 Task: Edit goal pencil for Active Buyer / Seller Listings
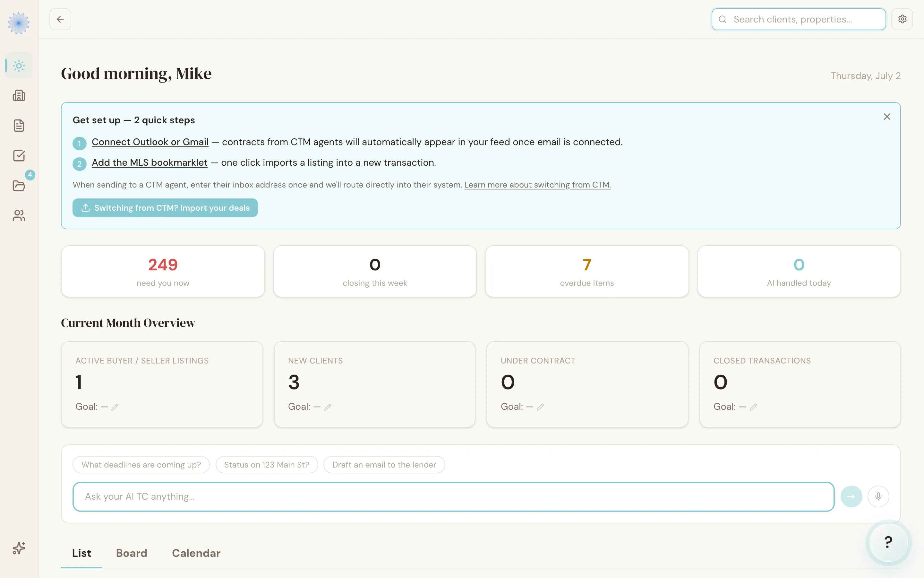tap(115, 407)
